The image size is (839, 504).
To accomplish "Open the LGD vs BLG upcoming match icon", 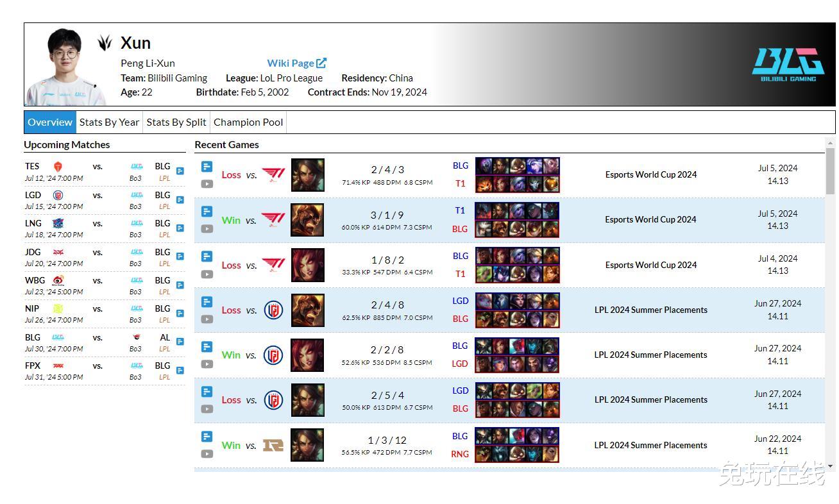I will (180, 200).
